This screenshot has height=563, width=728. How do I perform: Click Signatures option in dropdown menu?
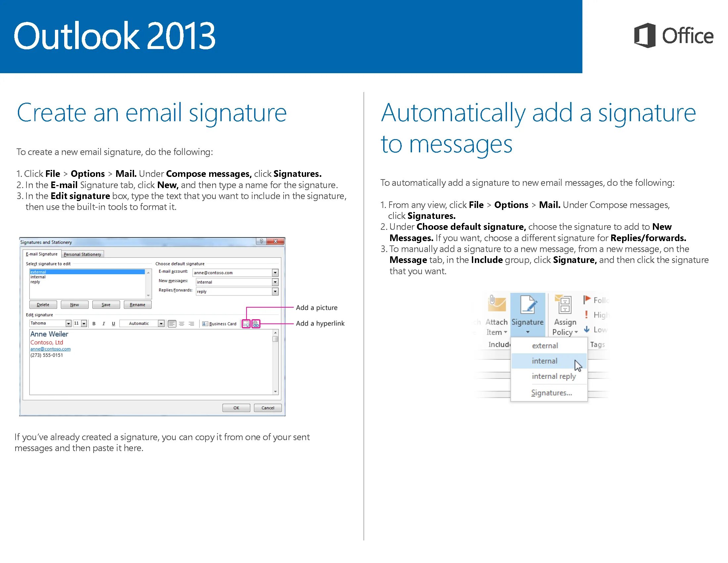pos(548,392)
